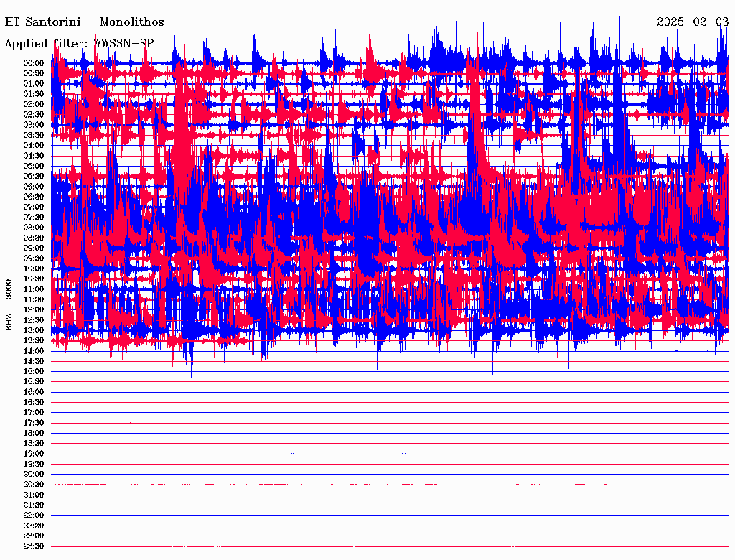
Task: Select the 13:00 time label
Action: pos(34,331)
